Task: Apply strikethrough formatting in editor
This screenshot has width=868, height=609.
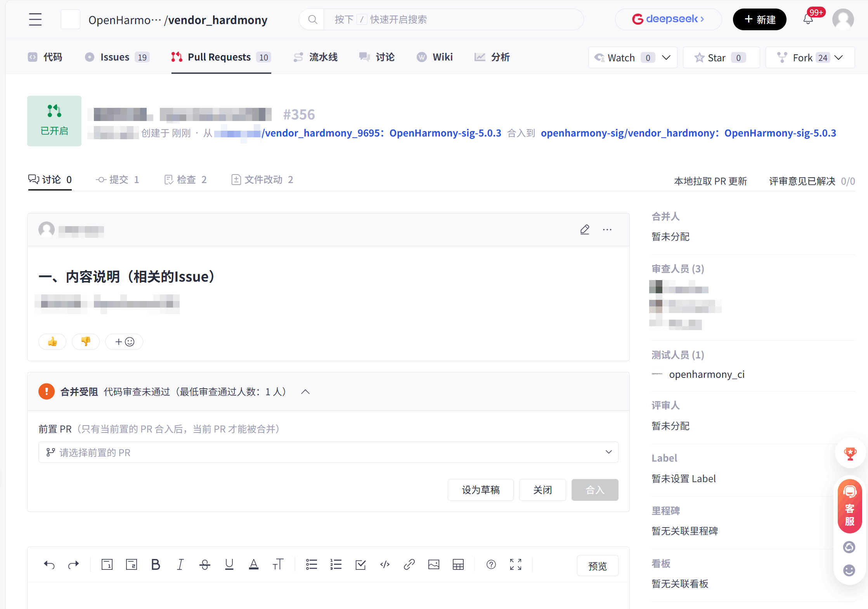Action: [x=204, y=565]
